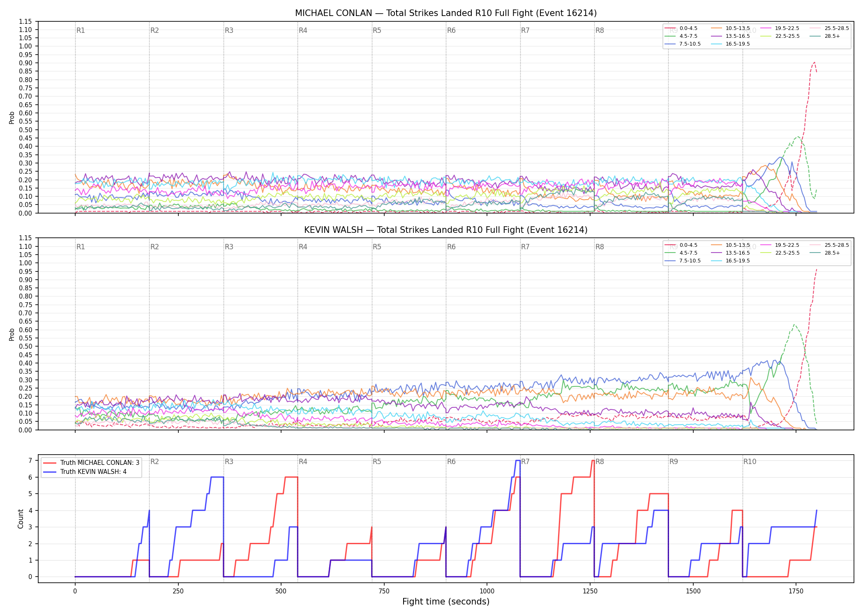Click '1.15' y-tick on Conlan chart
The height and width of the screenshot is (616, 863).
click(x=26, y=21)
